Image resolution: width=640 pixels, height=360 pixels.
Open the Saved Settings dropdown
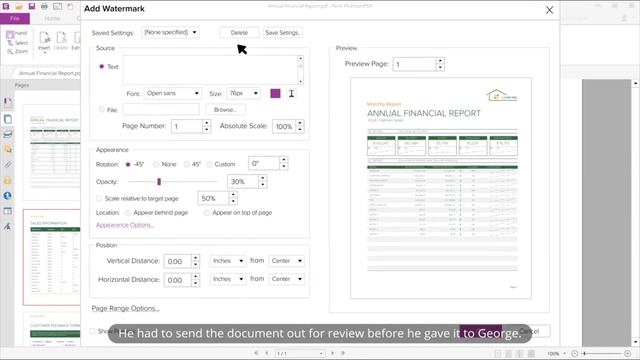click(170, 32)
